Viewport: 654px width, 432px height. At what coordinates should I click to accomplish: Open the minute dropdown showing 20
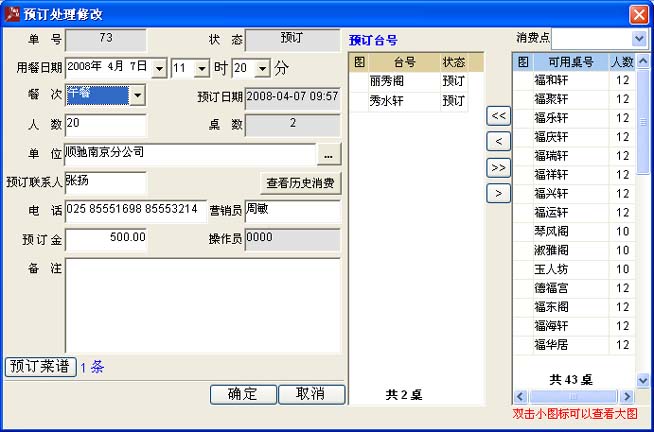pos(263,68)
